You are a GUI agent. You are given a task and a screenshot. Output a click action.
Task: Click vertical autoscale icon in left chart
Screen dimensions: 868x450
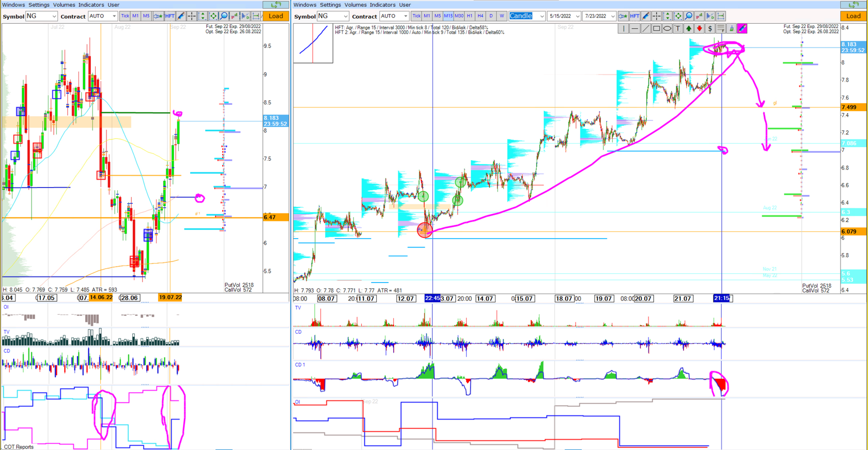(203, 16)
